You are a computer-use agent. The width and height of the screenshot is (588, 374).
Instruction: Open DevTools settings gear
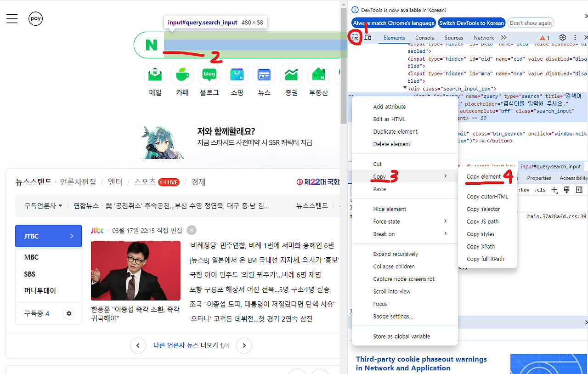click(x=562, y=38)
